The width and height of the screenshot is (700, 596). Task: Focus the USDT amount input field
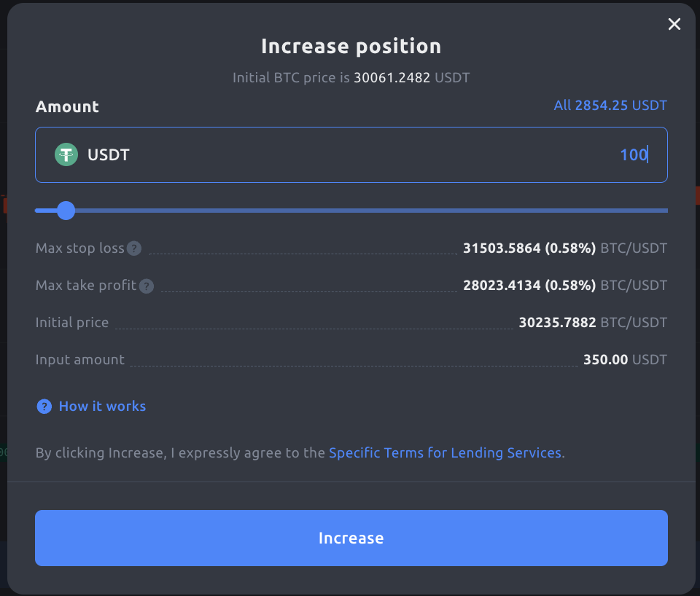(351, 154)
